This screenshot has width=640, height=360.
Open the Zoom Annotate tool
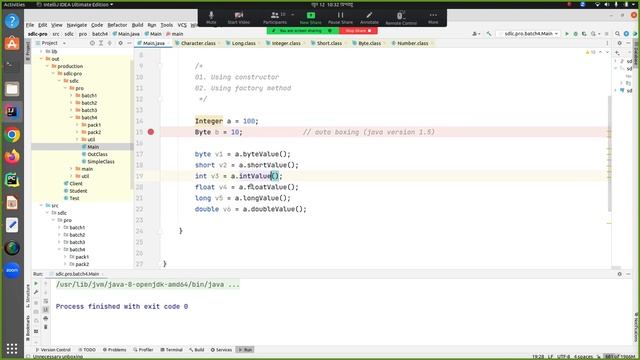pyautogui.click(x=369, y=18)
